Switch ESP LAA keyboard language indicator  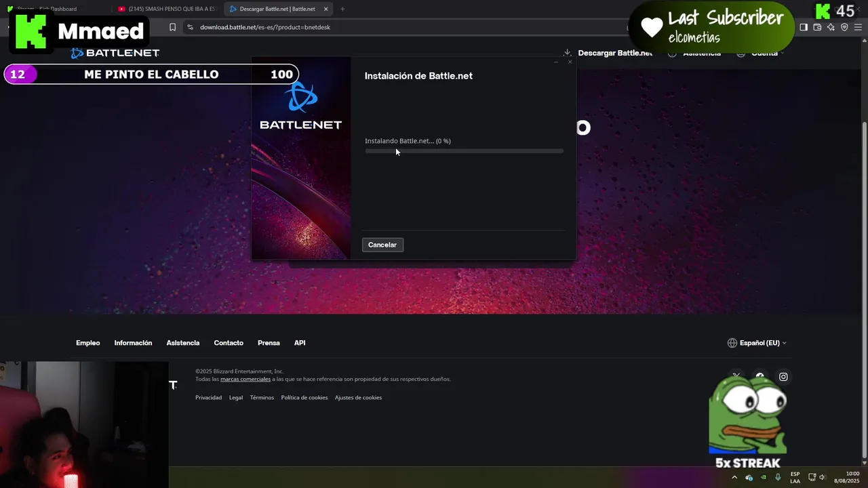[795, 477]
